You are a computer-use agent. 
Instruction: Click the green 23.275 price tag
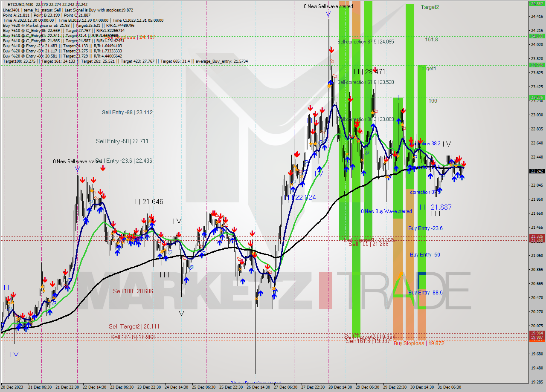pyautogui.click(x=537, y=98)
